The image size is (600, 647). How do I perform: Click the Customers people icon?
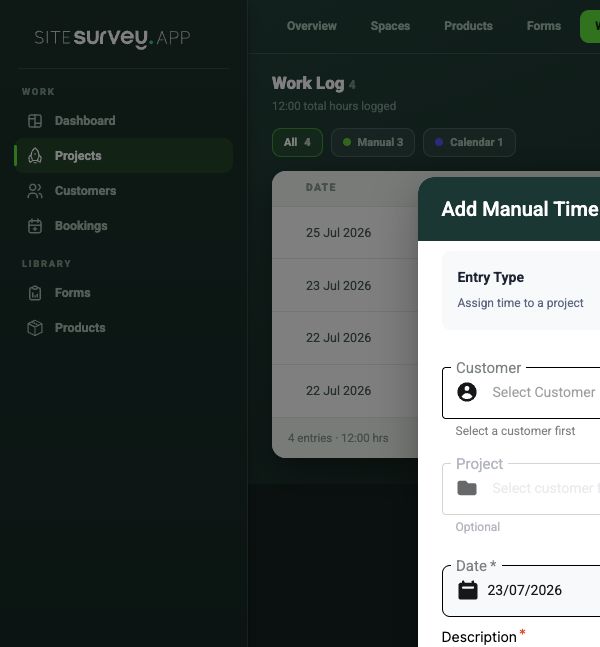tap(35, 191)
